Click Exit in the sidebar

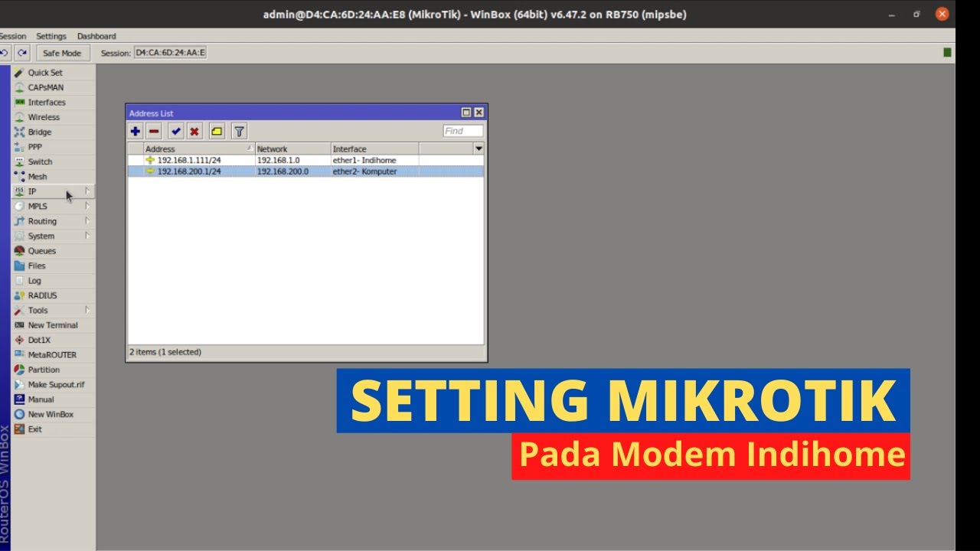pos(53,429)
